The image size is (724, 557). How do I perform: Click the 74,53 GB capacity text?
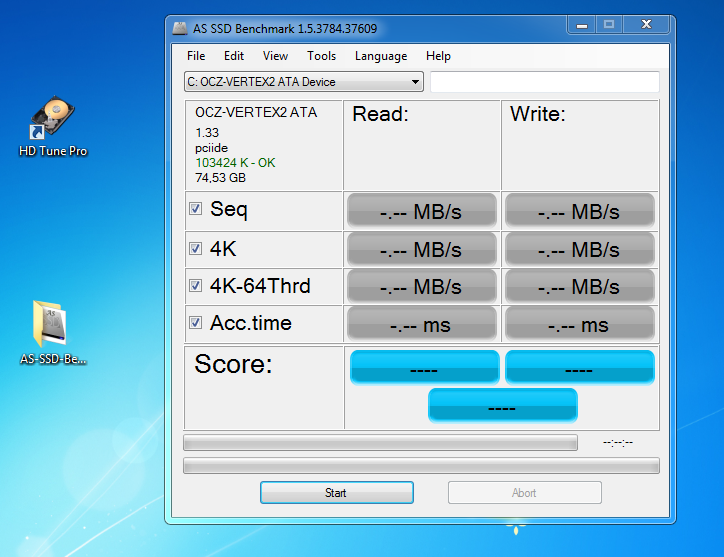(220, 178)
